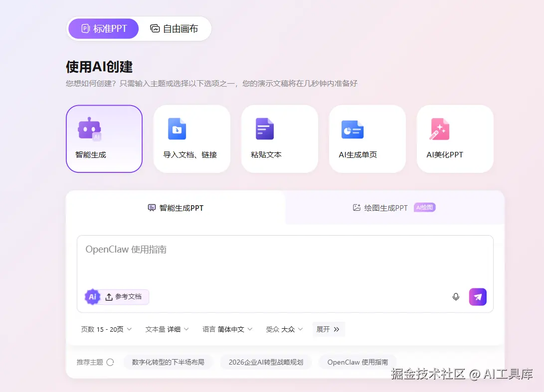Choose the 粘贴文本 card
Viewport: 544px width, 392px height.
(280, 138)
